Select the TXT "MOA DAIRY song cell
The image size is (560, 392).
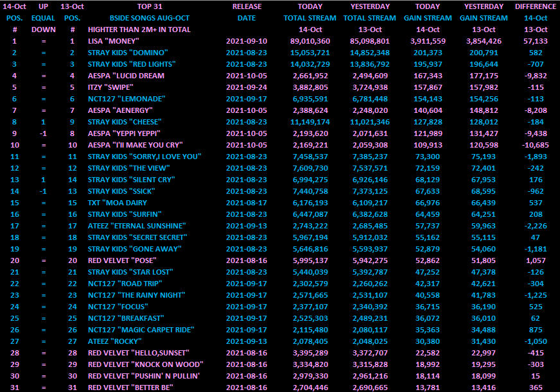click(118, 203)
